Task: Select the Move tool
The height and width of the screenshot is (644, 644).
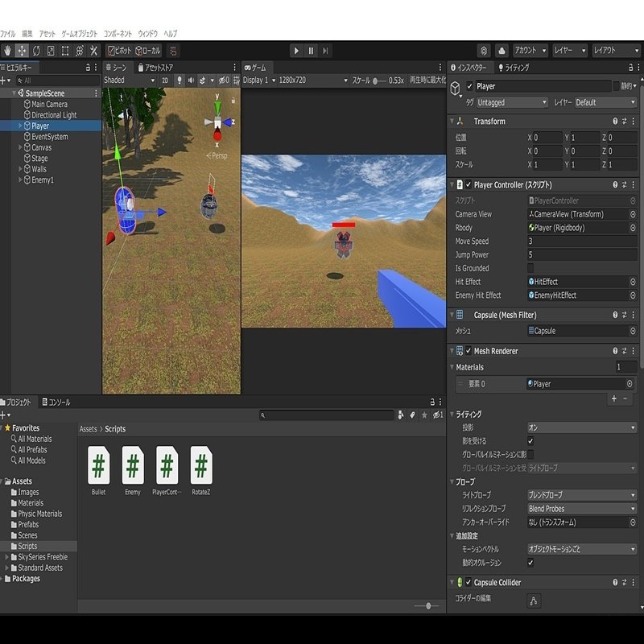Action: pyautogui.click(x=22, y=51)
